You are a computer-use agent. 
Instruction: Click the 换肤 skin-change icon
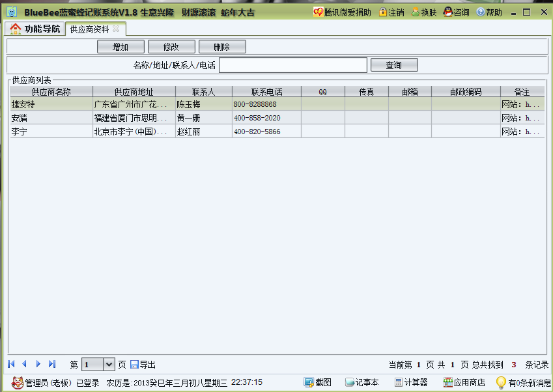423,12
